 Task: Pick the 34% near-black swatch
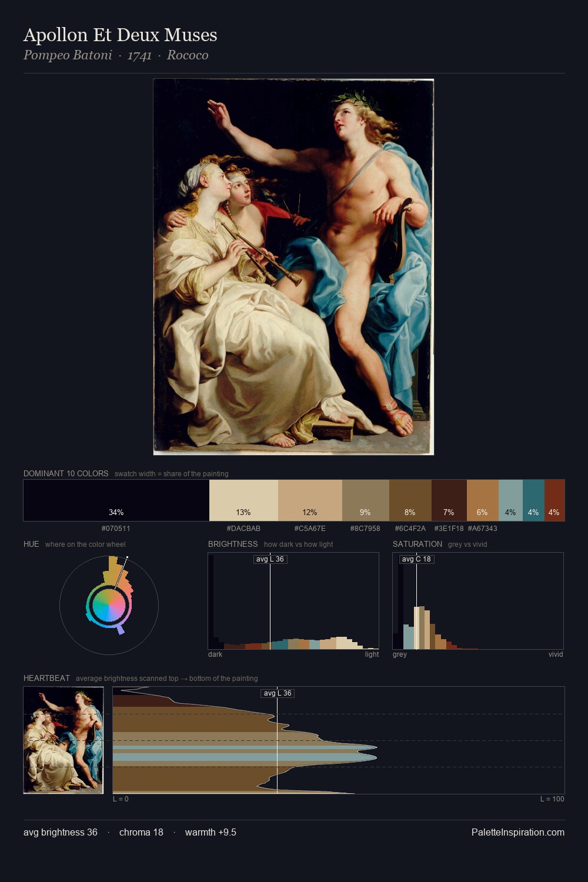116,500
